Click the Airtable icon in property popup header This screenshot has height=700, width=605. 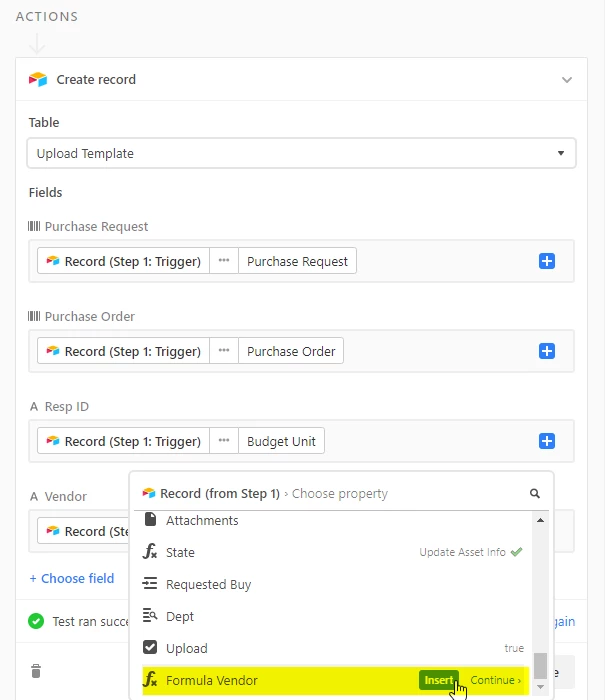[149, 493]
